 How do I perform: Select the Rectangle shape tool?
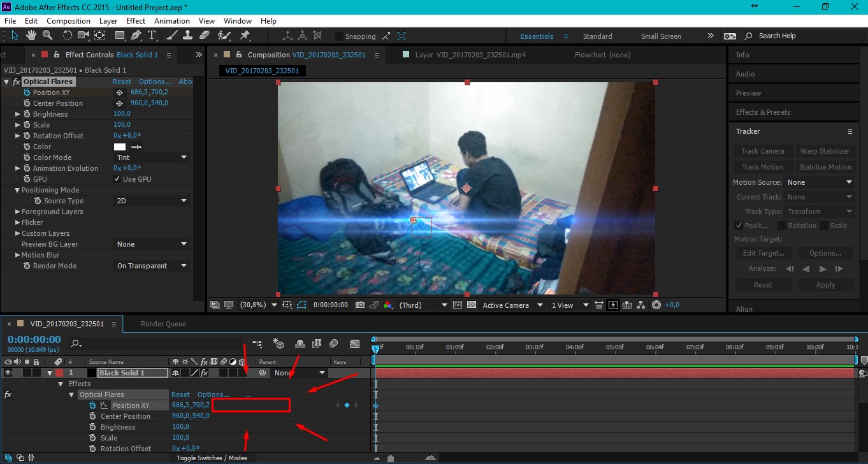tap(119, 35)
